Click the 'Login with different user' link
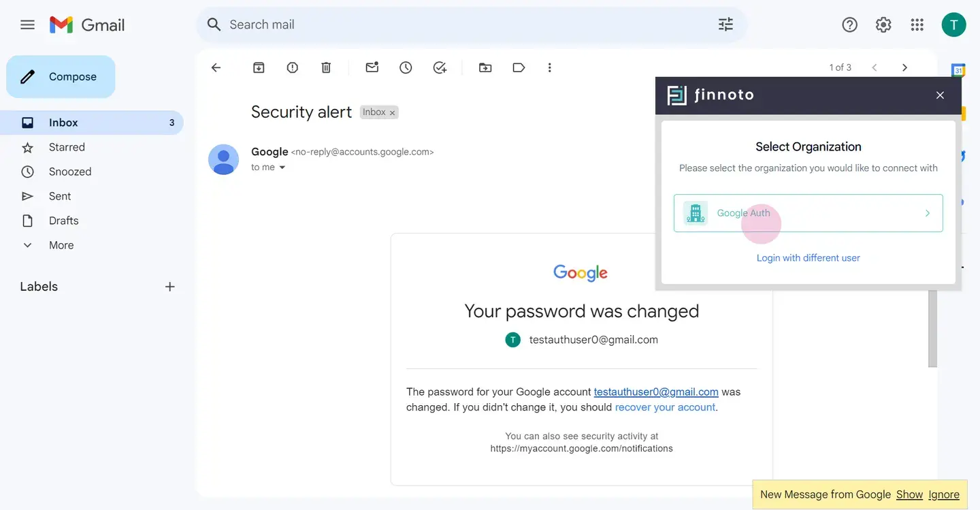The image size is (980, 510). click(x=808, y=258)
